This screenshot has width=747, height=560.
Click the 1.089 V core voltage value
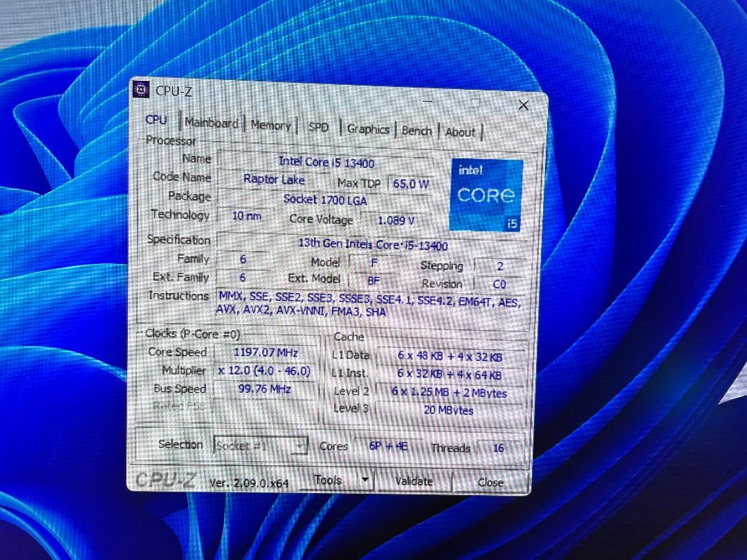396,221
